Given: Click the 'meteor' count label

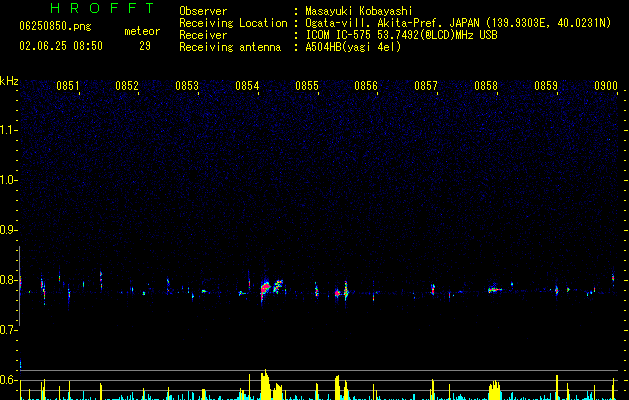Looking at the screenshot, I should coord(142,31).
